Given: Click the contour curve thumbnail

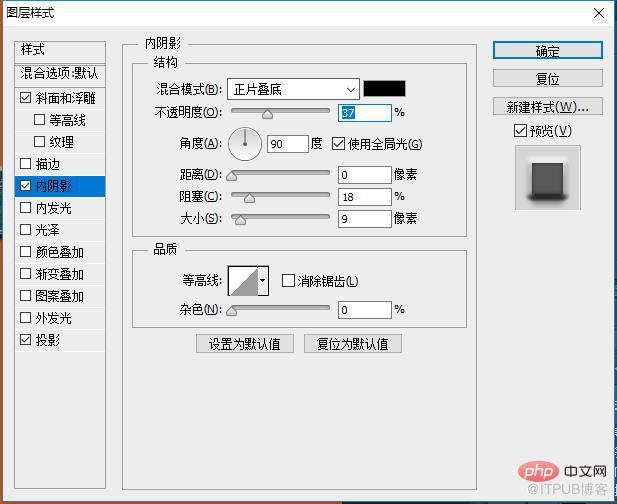Looking at the screenshot, I should coord(243,281).
